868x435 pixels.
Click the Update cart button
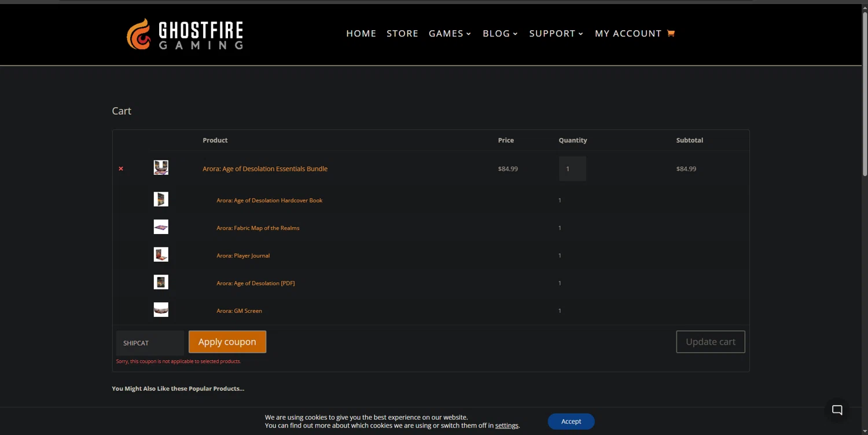(711, 342)
